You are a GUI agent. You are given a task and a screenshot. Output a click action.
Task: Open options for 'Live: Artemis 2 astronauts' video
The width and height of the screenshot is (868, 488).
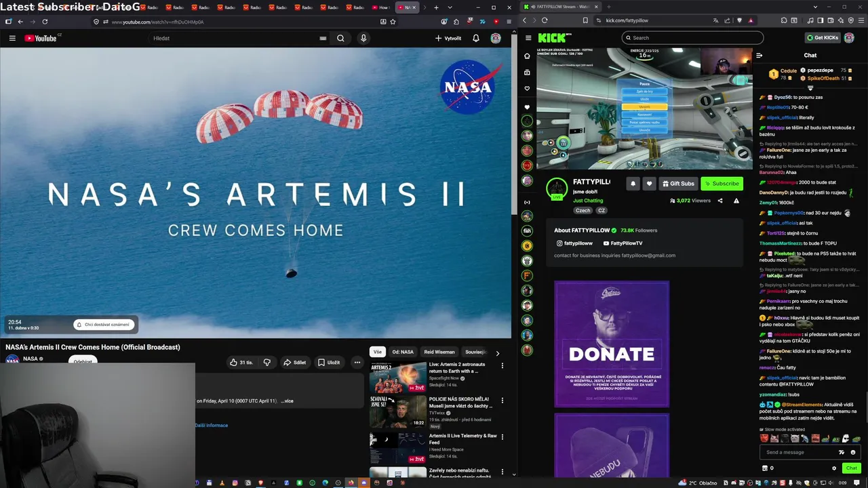[502, 365]
